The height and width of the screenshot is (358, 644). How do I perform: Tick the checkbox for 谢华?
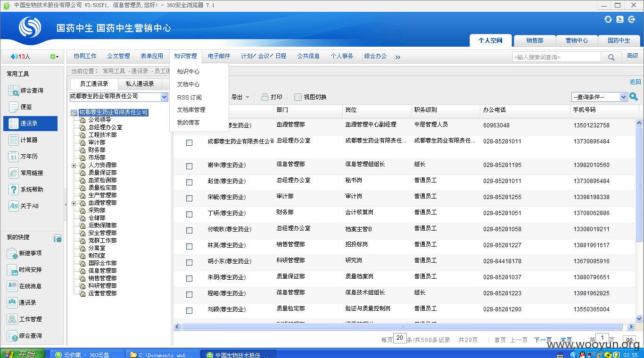pyautogui.click(x=189, y=166)
